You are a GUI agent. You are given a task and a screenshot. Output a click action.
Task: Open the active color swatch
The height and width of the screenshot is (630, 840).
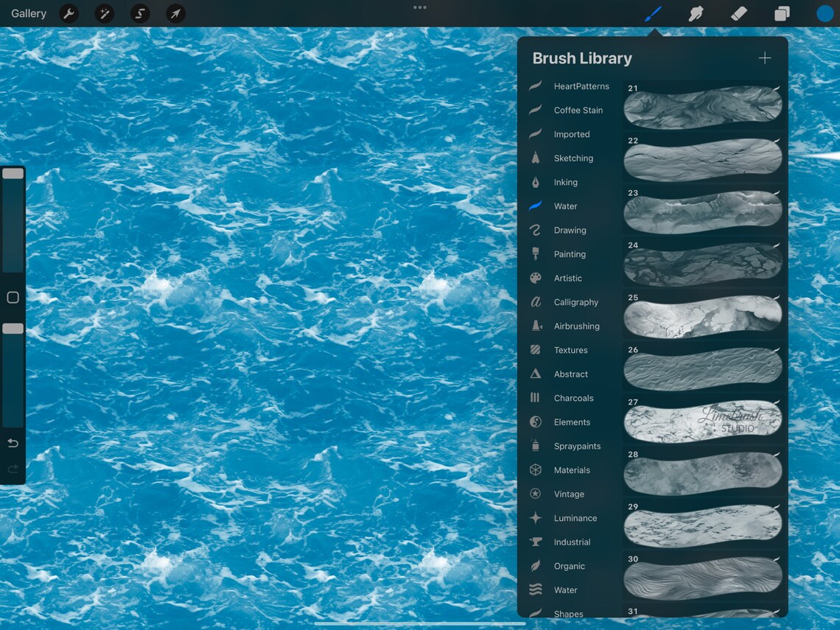825,13
